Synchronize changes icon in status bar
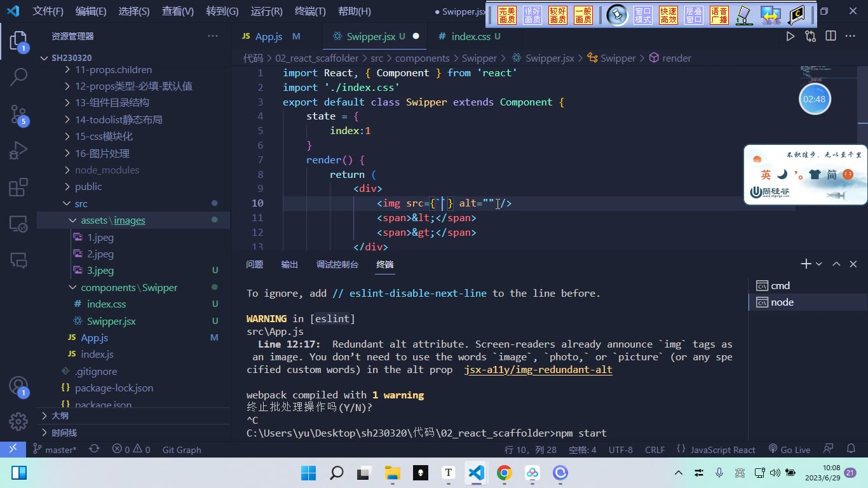This screenshot has width=868, height=488. tap(94, 449)
